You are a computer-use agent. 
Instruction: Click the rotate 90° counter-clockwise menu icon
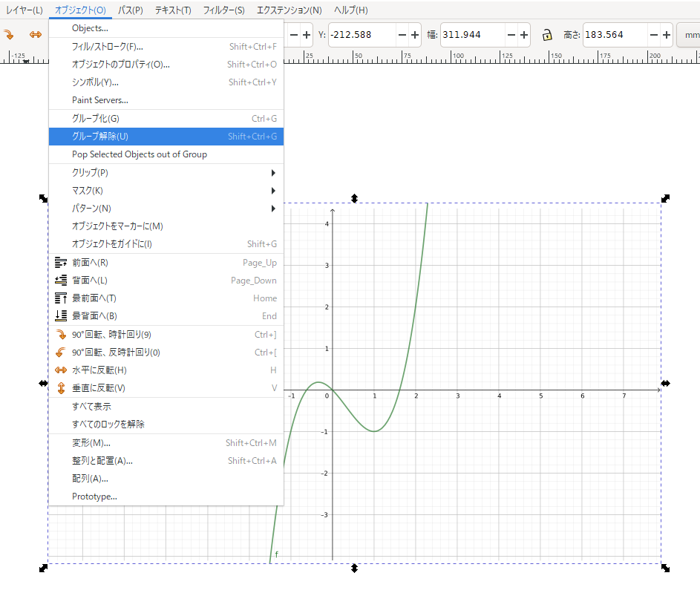61,353
